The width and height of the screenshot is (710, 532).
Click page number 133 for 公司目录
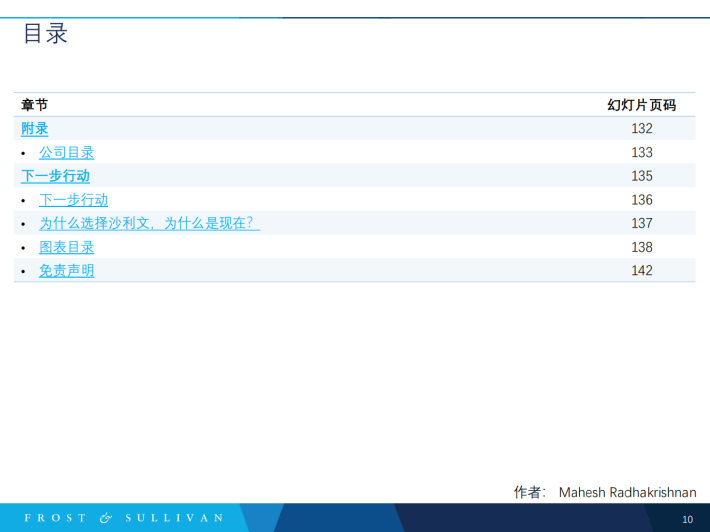tap(641, 153)
